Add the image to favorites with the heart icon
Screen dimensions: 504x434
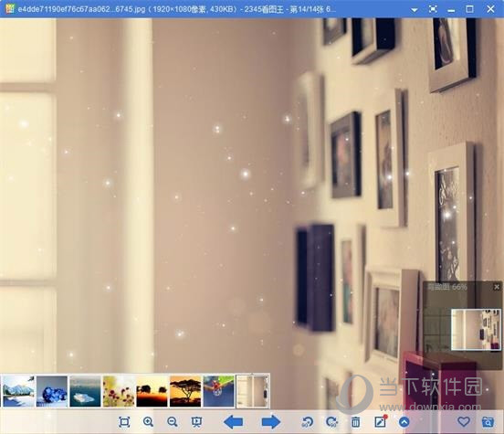click(x=464, y=421)
